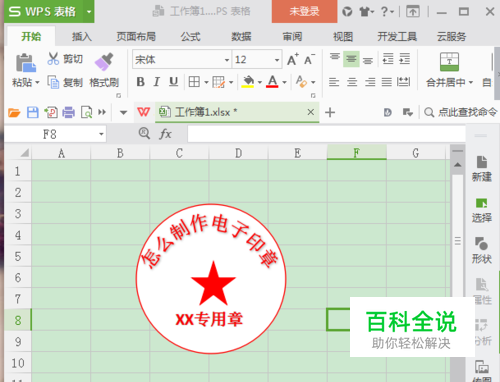Close the 工作簿1.xlsx document tab
Image resolution: width=500 pixels, height=382 pixels.
coord(311,112)
